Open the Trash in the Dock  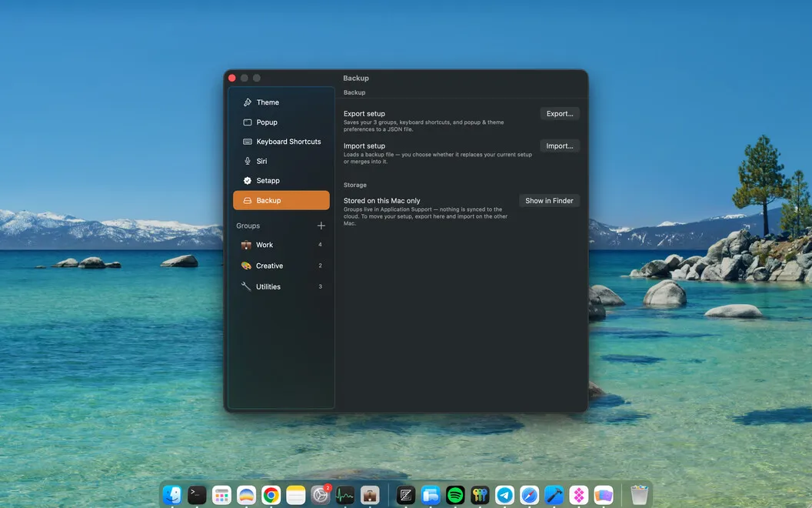coord(639,495)
